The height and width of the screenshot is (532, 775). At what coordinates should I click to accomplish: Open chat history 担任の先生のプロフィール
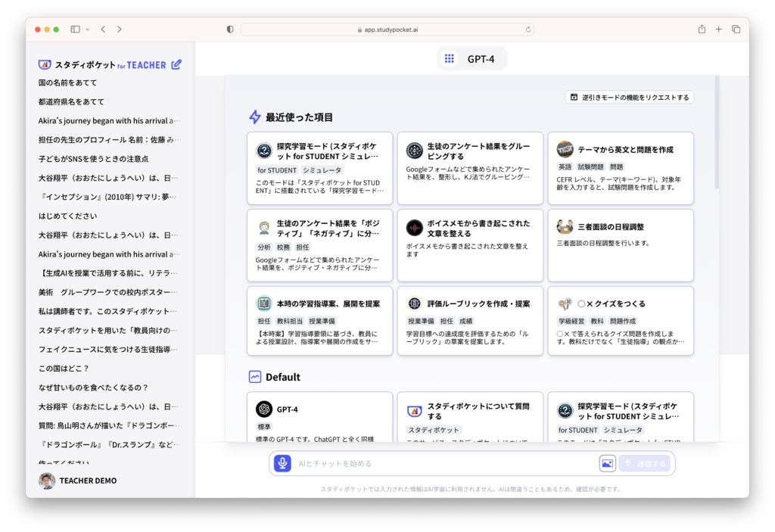pos(109,140)
